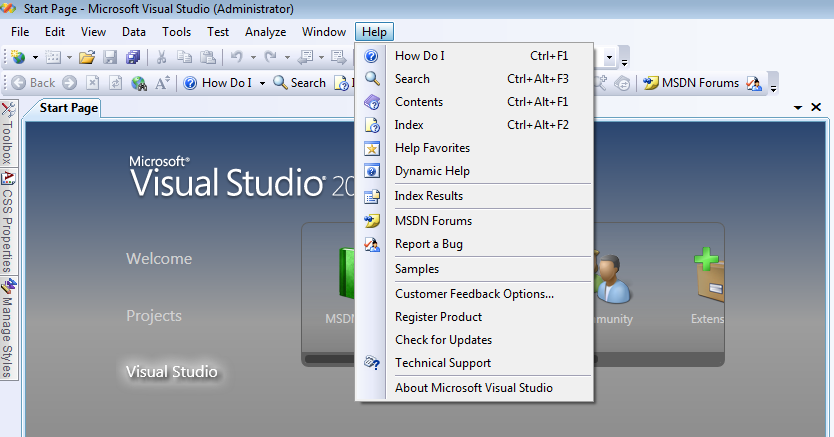This screenshot has height=437, width=834.
Task: Open the document tab list dropdown arrow
Action: tap(798, 107)
